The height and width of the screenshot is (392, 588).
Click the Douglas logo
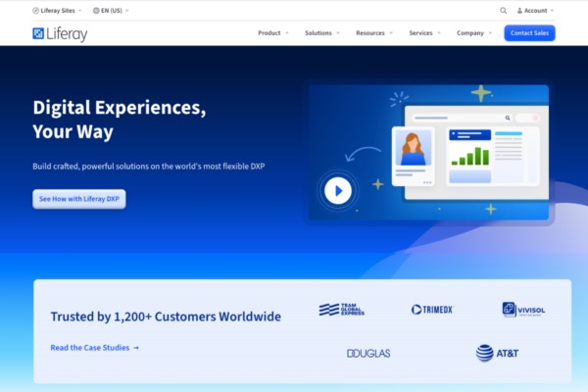[x=368, y=354]
